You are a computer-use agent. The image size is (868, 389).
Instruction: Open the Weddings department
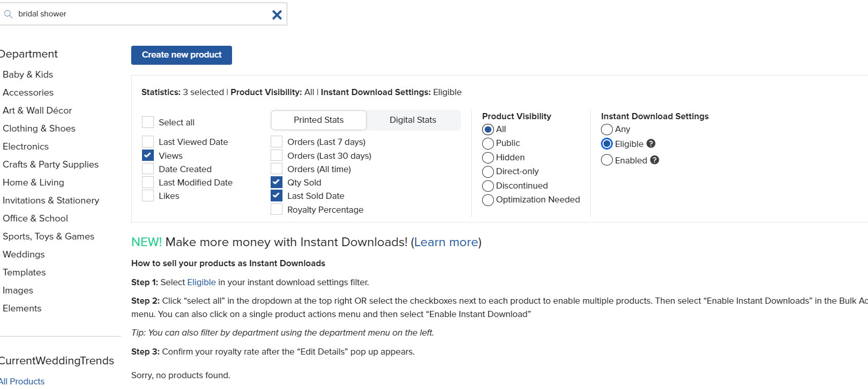point(24,254)
